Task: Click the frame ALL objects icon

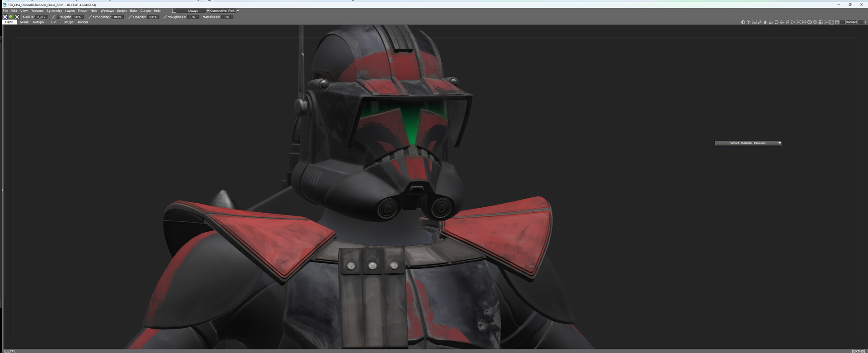Action: (x=798, y=22)
